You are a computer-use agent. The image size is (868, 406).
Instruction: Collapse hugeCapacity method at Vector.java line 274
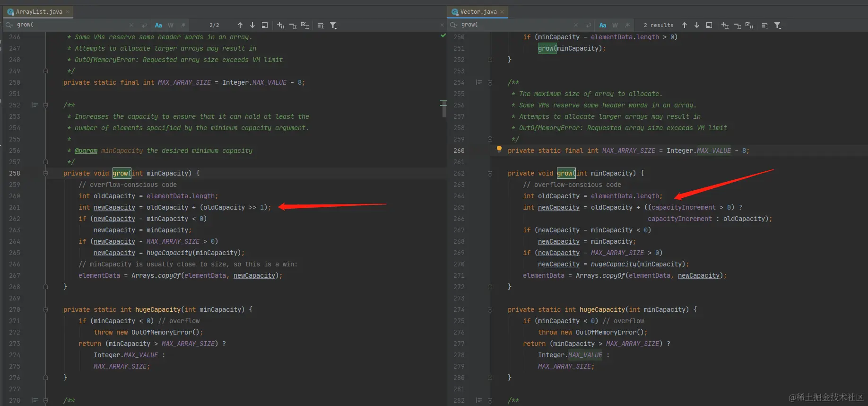pyautogui.click(x=490, y=310)
